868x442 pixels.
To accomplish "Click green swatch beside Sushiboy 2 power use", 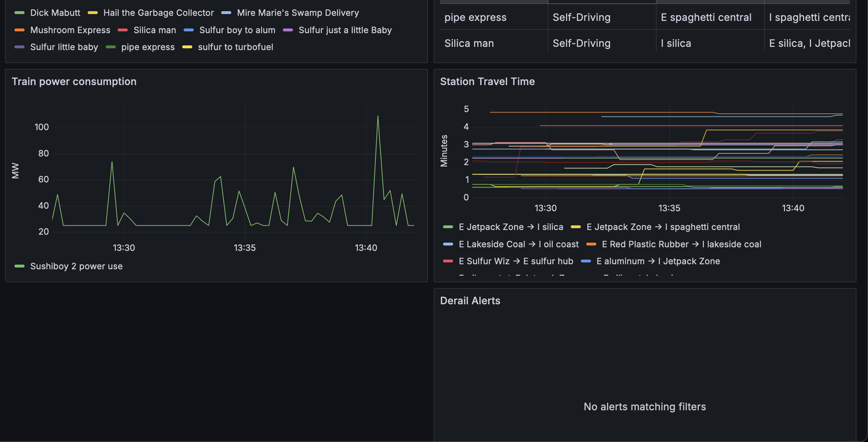I will point(19,266).
